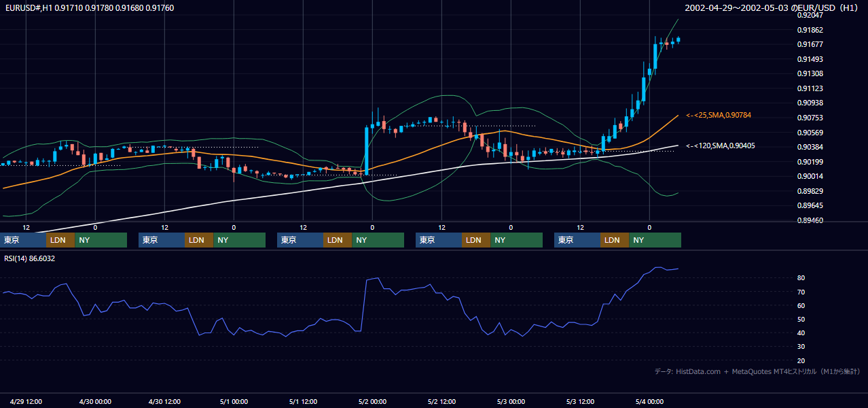The image size is (868, 408).
Task: Click the 2002-04-29〜2002-05-03 EUR/USD title
Action: (773, 8)
